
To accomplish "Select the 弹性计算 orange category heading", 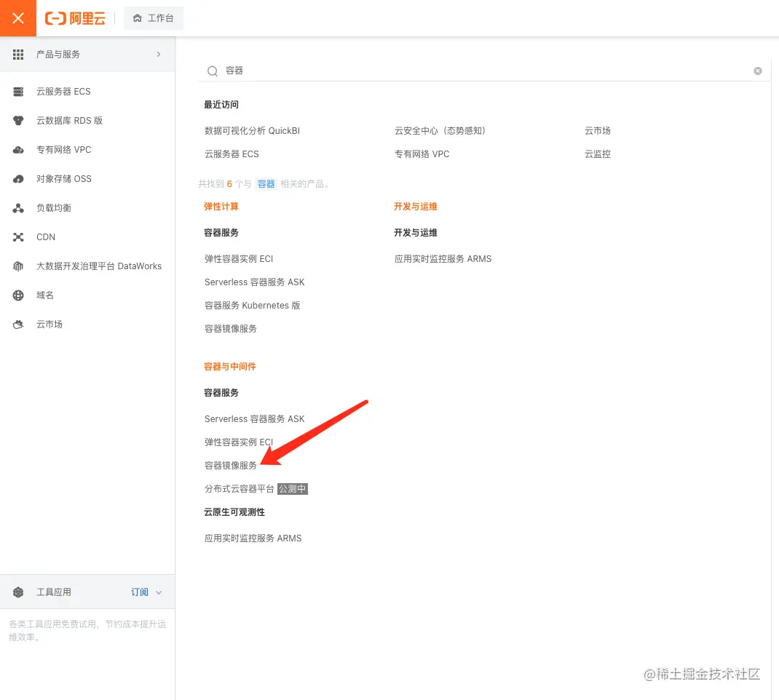I will pos(221,207).
